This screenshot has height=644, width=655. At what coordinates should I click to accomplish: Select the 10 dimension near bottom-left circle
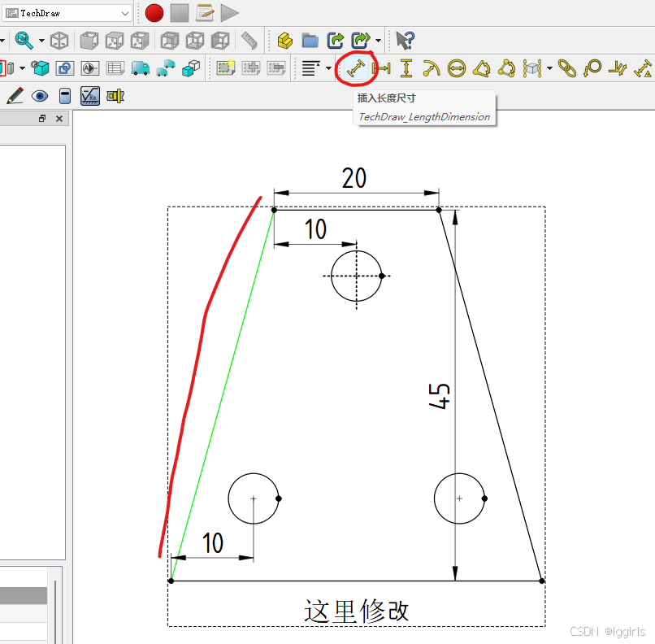point(213,543)
